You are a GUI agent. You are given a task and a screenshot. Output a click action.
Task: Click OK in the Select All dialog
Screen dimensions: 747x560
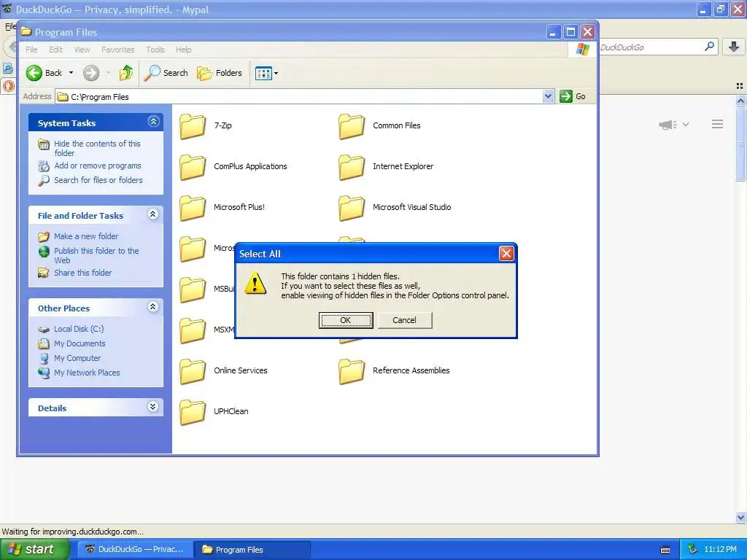coord(346,321)
